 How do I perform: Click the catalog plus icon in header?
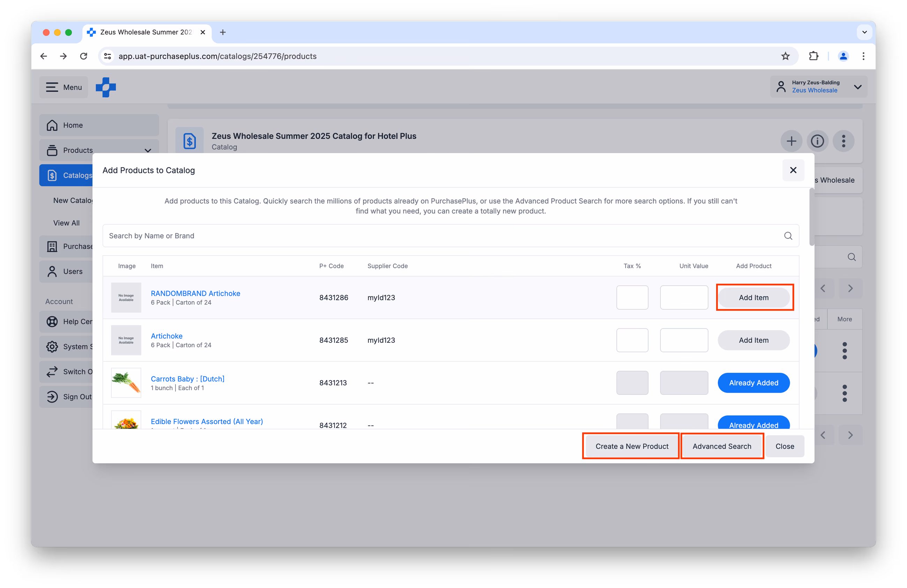(791, 141)
